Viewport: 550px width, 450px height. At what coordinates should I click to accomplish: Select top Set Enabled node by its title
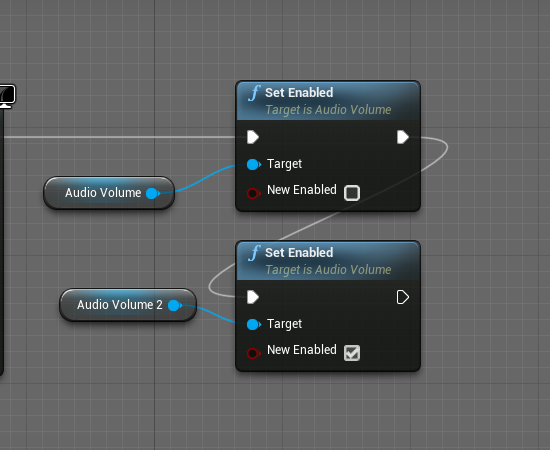click(299, 93)
